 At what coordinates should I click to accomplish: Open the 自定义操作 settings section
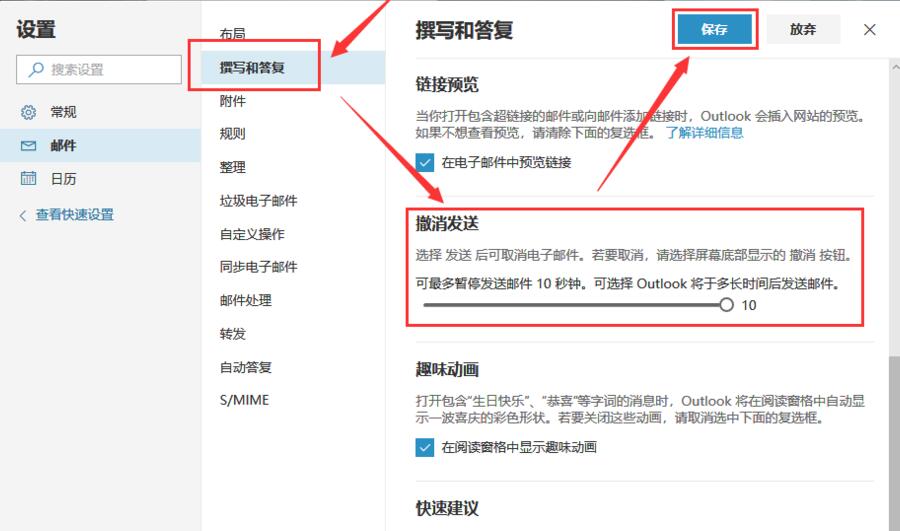(x=252, y=234)
